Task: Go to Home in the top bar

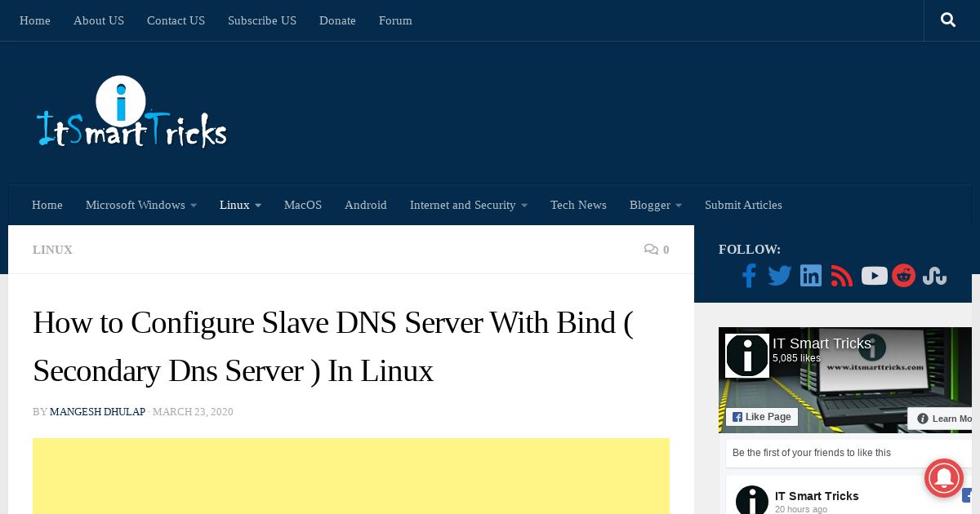Action: click(x=35, y=20)
